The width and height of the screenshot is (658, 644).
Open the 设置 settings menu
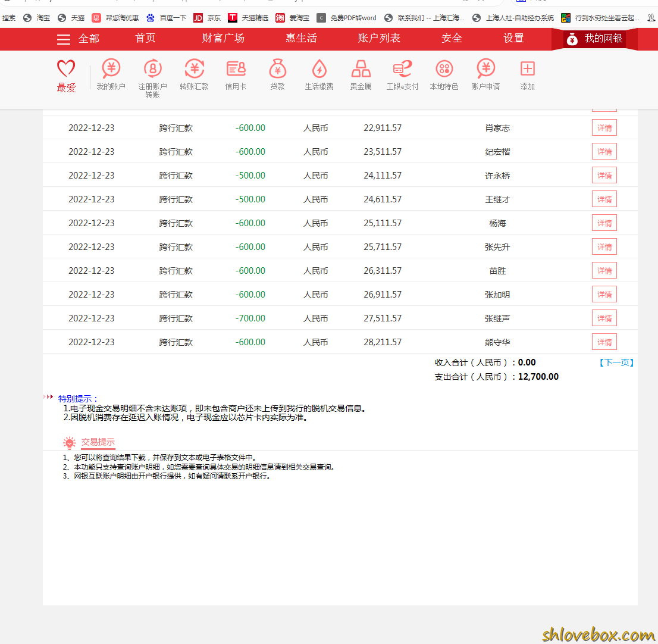[513, 38]
